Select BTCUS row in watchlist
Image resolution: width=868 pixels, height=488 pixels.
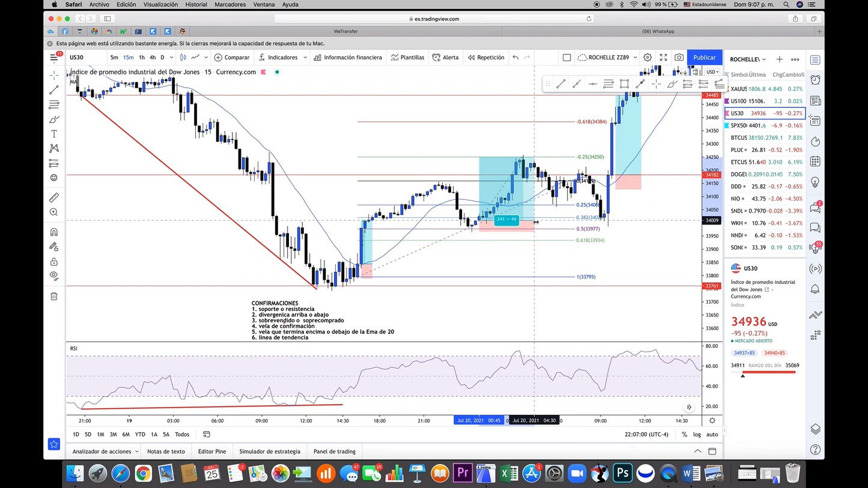point(765,137)
